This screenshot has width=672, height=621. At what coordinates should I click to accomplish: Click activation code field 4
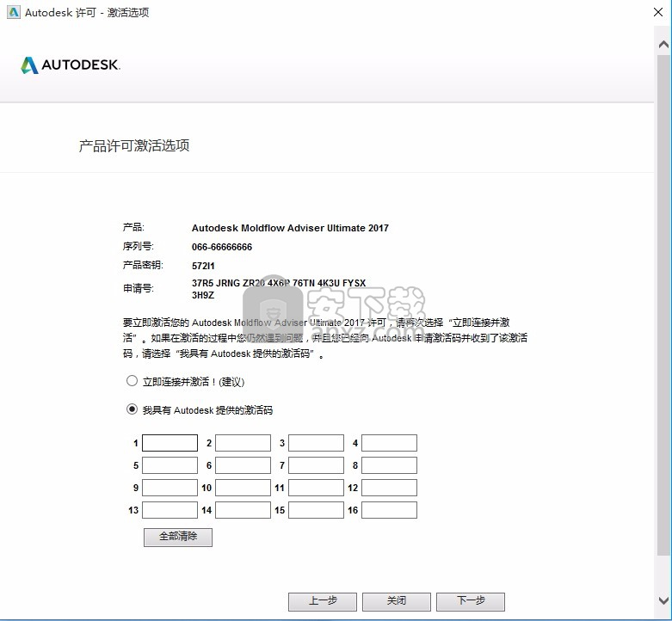(x=389, y=443)
